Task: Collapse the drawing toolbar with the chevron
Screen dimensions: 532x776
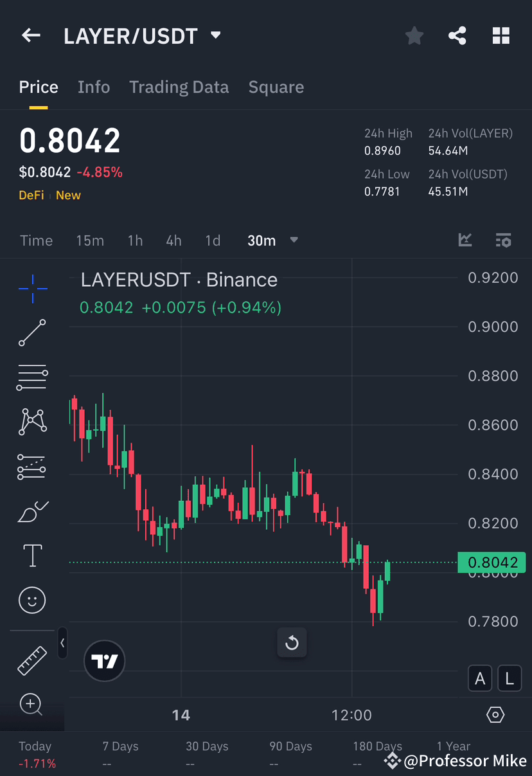Action: (x=62, y=643)
